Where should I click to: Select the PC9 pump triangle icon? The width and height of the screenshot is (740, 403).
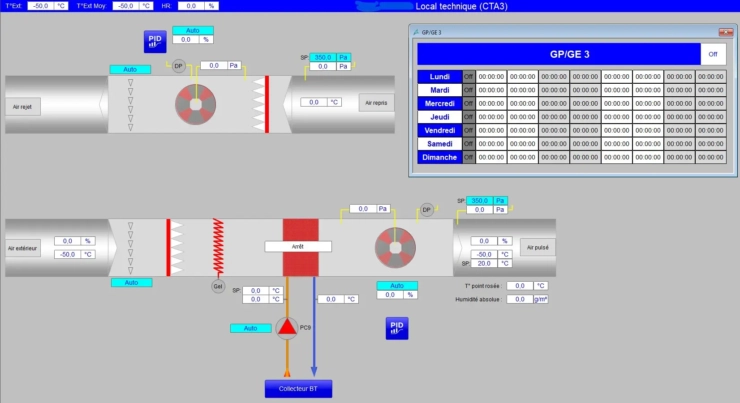tap(288, 328)
